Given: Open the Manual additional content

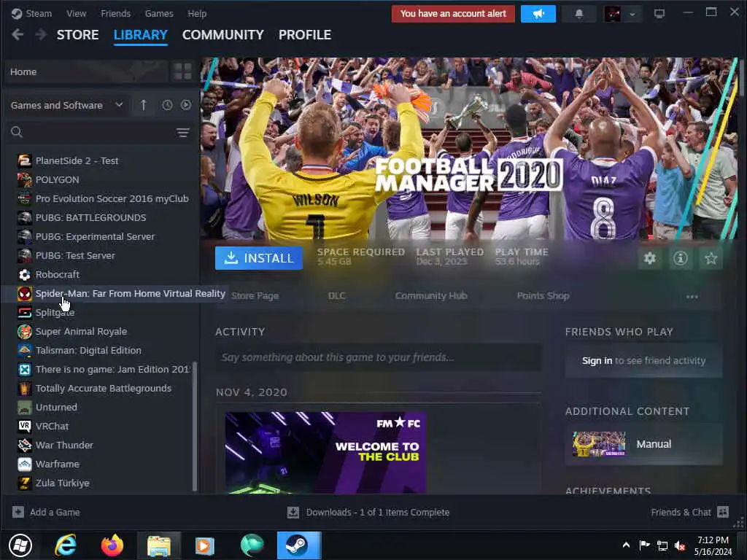Looking at the screenshot, I should pyautogui.click(x=643, y=444).
